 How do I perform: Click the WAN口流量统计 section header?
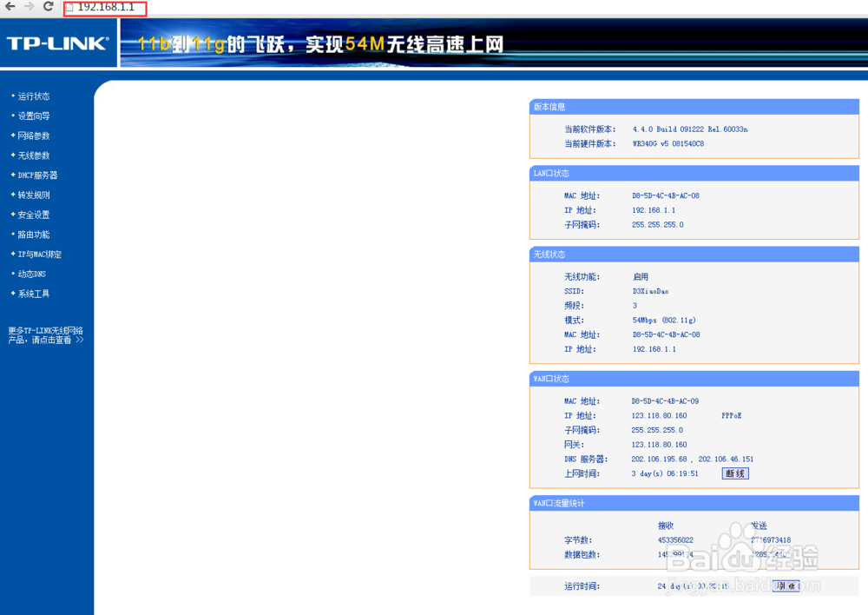[x=694, y=503]
